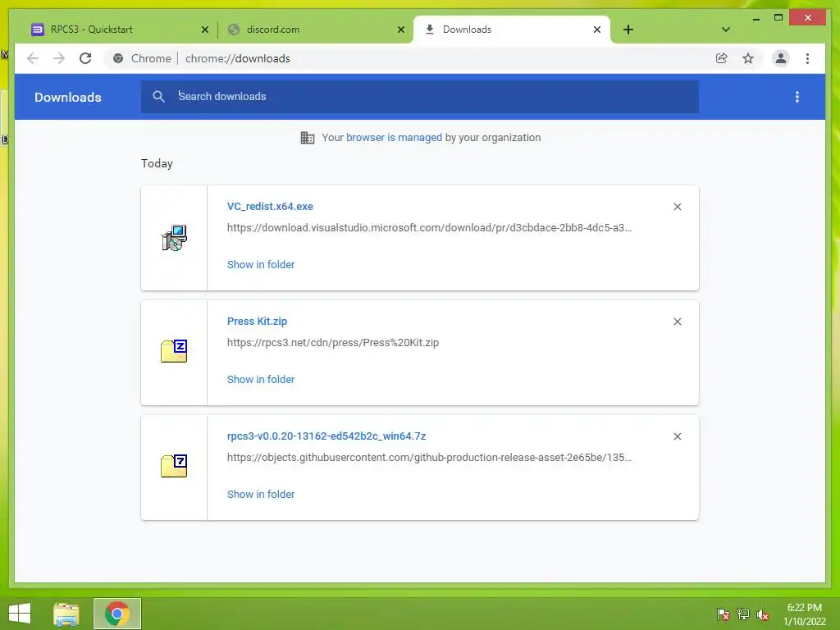Viewport: 840px width, 630px height.
Task: Maximize the Chrome window
Action: 778,18
